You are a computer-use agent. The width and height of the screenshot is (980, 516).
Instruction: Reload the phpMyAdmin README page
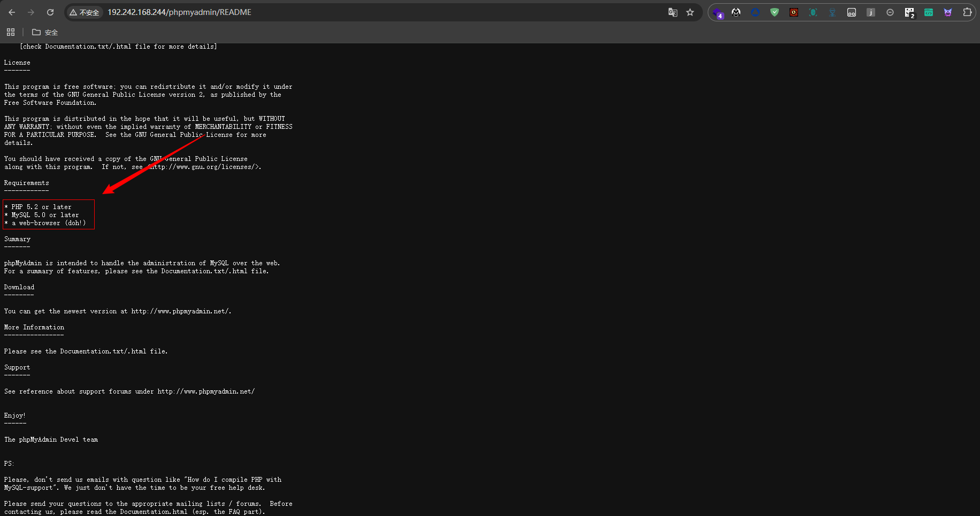click(50, 12)
